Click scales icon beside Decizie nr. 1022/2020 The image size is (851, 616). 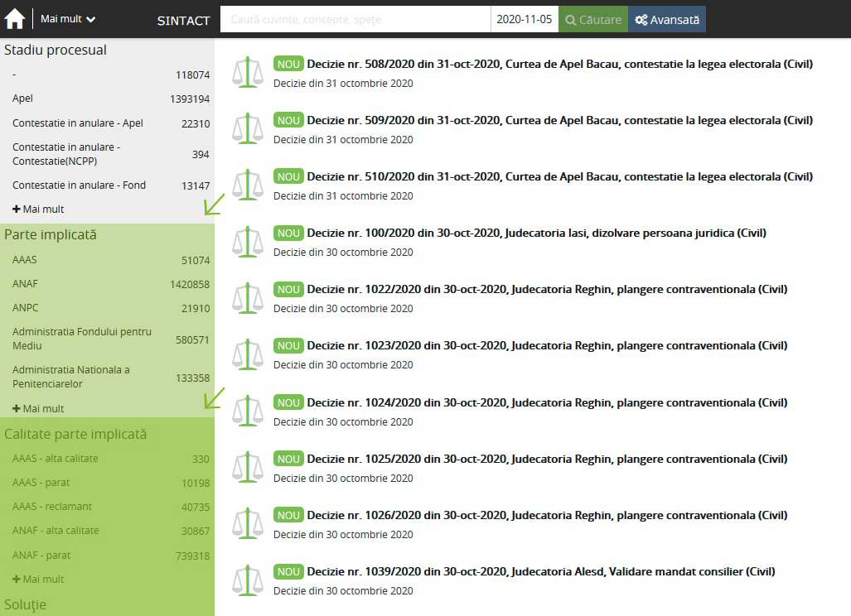coord(247,297)
